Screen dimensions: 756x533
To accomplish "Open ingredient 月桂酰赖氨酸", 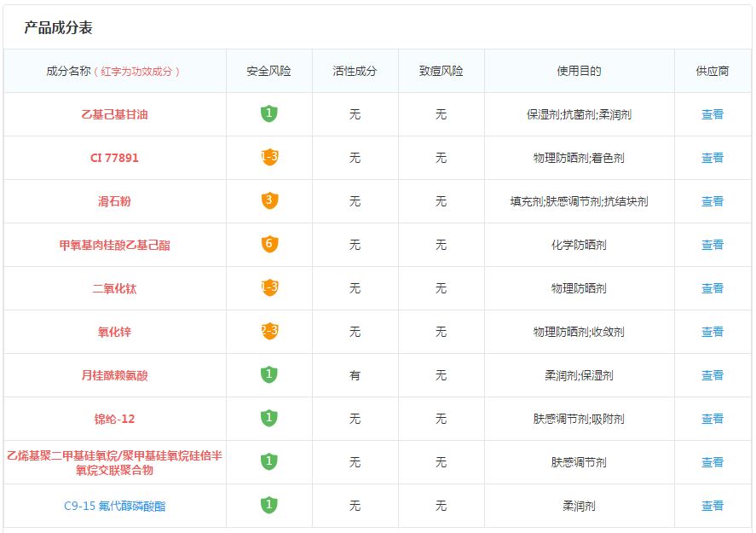I will 114,375.
